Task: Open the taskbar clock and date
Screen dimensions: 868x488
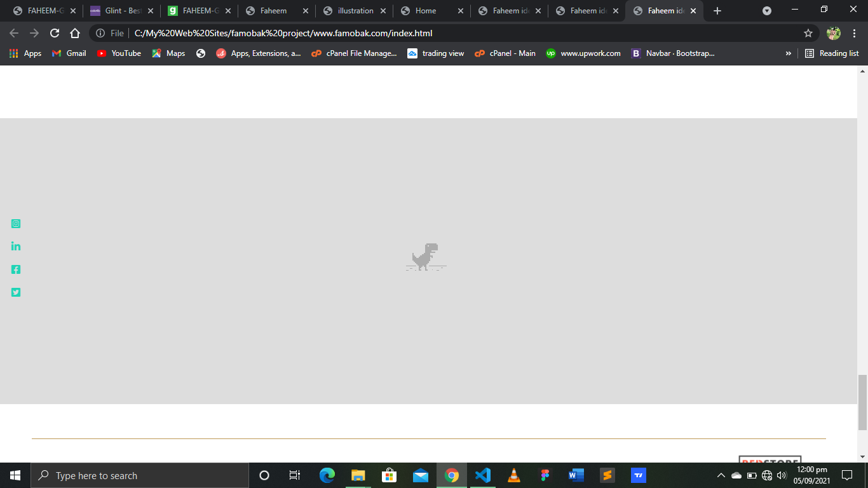Action: point(811,475)
